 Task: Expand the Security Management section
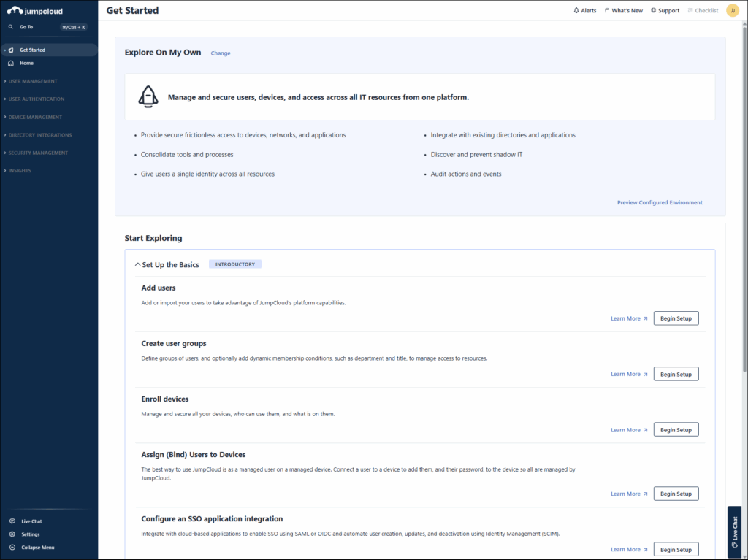click(38, 153)
